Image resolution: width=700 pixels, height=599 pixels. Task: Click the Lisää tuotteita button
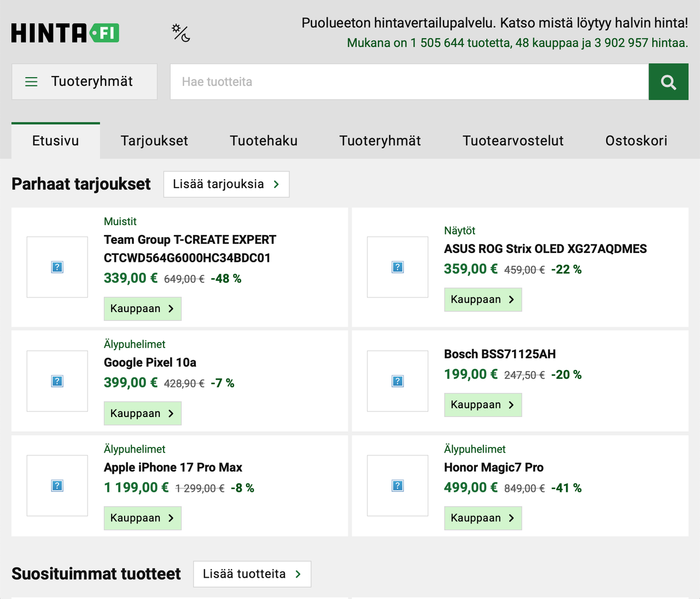point(252,574)
